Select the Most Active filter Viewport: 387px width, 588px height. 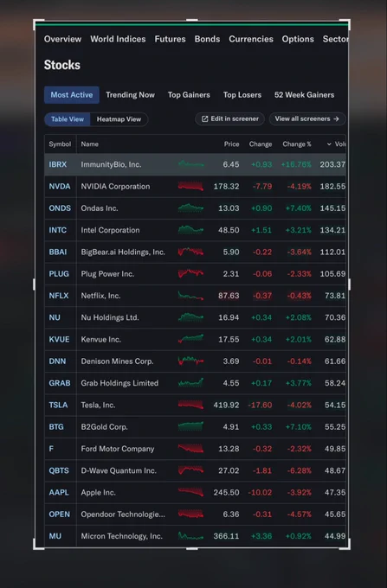pos(72,95)
